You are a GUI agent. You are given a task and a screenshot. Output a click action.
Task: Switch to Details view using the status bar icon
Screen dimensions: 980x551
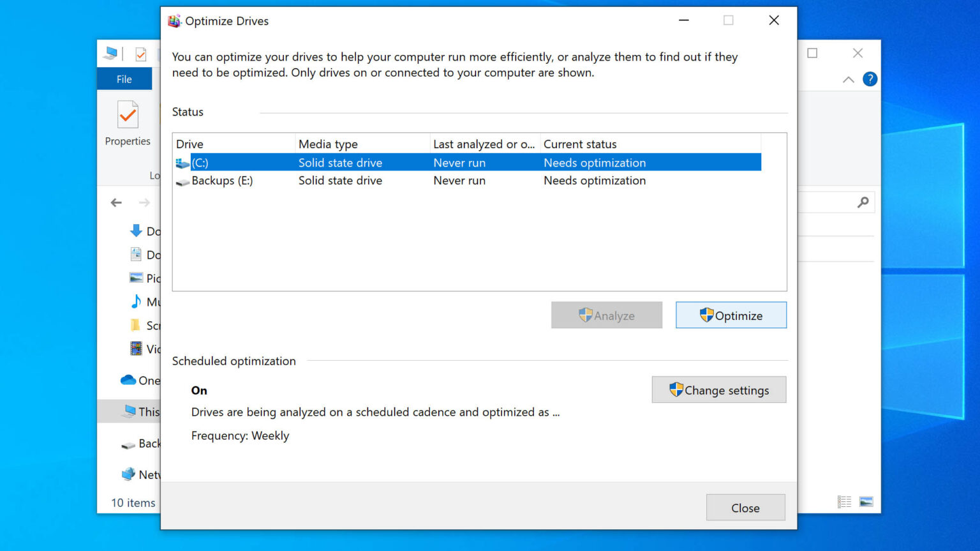pyautogui.click(x=843, y=502)
